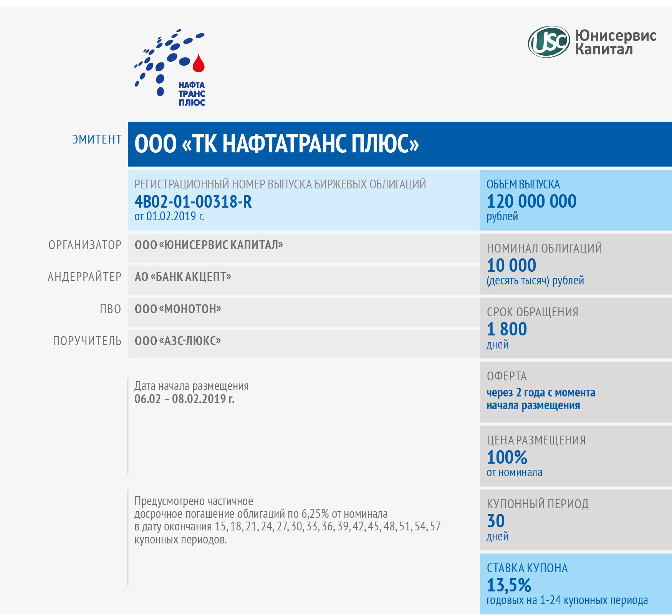Click the 120 000 000 issue volume
The height and width of the screenshot is (616, 672).
(531, 201)
